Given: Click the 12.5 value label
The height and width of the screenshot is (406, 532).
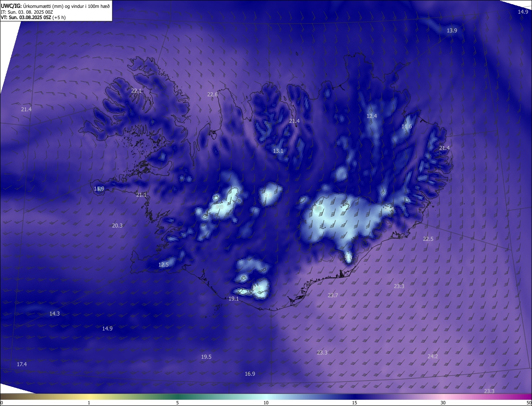Looking at the screenshot, I should (163, 265).
